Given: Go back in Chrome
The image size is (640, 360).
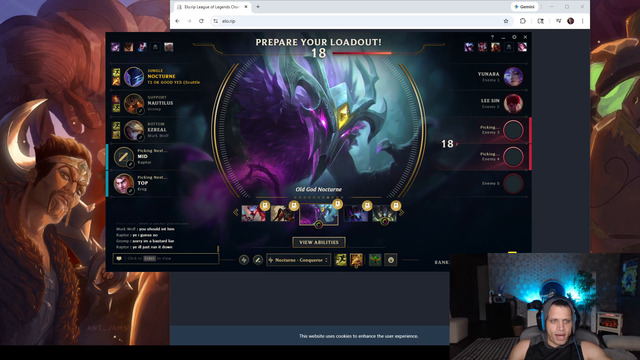Looking at the screenshot, I should tap(177, 21).
